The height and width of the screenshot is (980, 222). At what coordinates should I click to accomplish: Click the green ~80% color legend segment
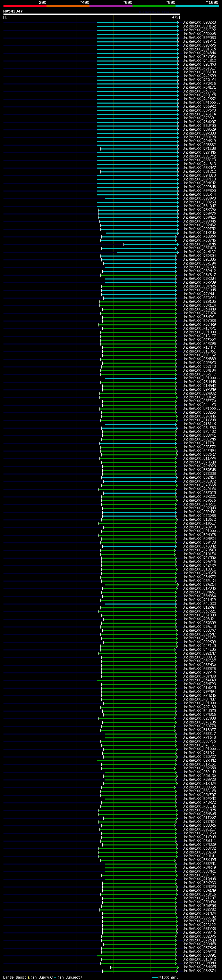coord(154,6)
